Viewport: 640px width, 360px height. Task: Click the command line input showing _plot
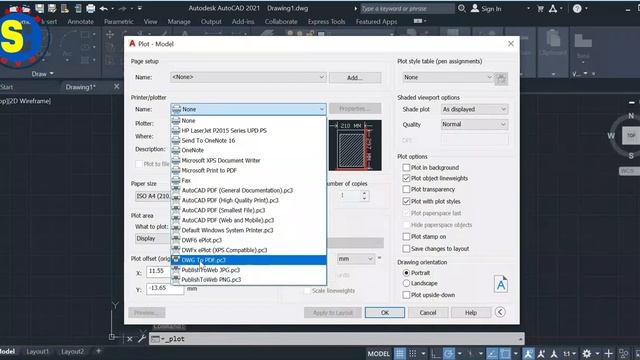pos(336,339)
